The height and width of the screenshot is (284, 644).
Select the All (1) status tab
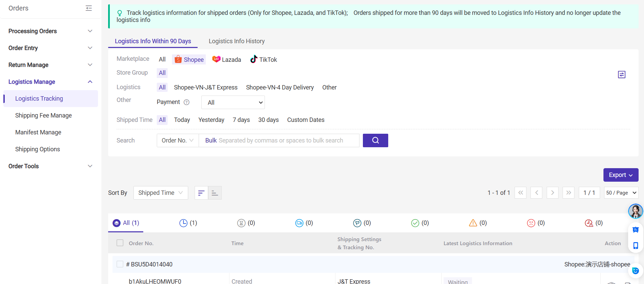pos(126,223)
